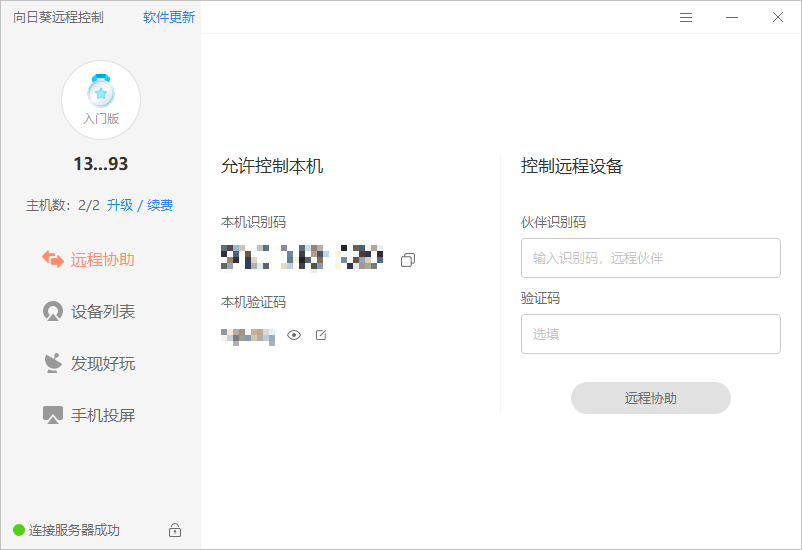Viewport: 802px width, 550px height.
Task: Close the 向日葵远程控制 window
Action: (x=778, y=17)
